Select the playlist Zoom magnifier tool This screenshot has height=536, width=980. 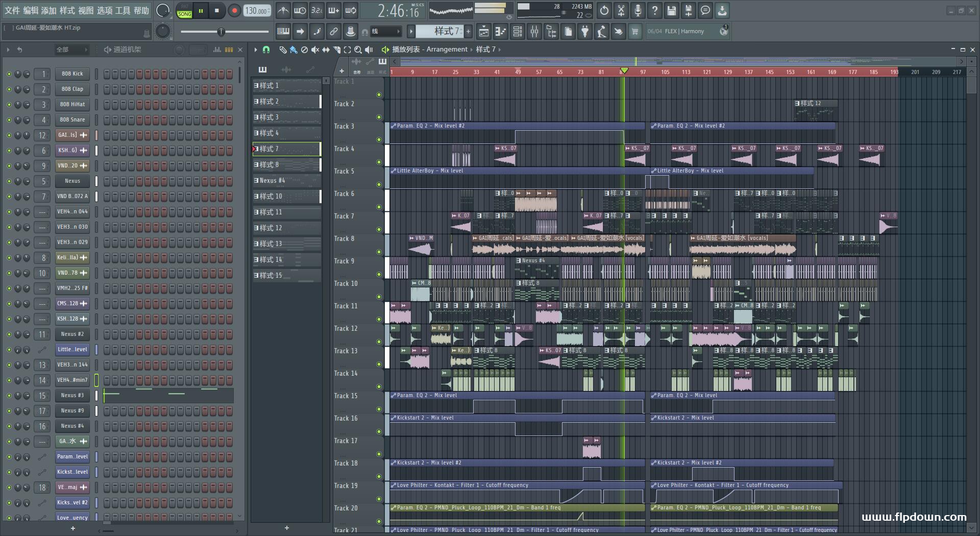[358, 50]
